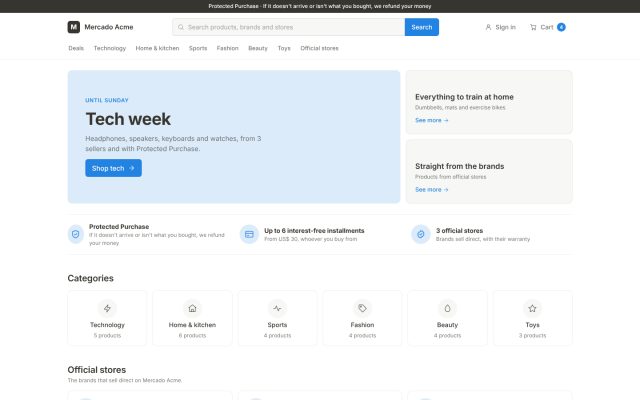Click the interest-free installments card icon
Screen dimensions: 640x400
coord(249,234)
